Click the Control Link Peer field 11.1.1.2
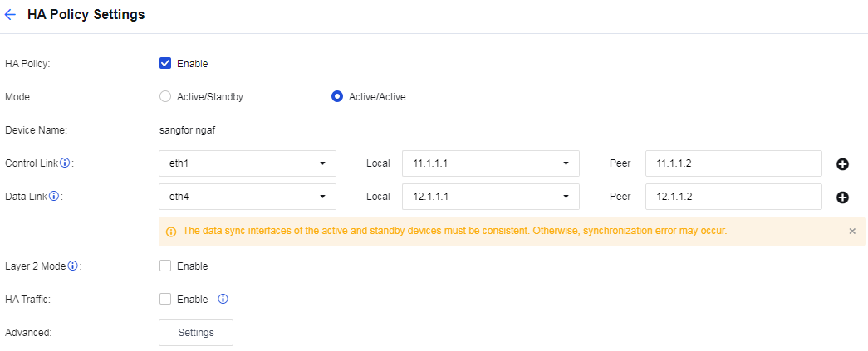Image resolution: width=868 pixels, height=351 pixels. [733, 163]
